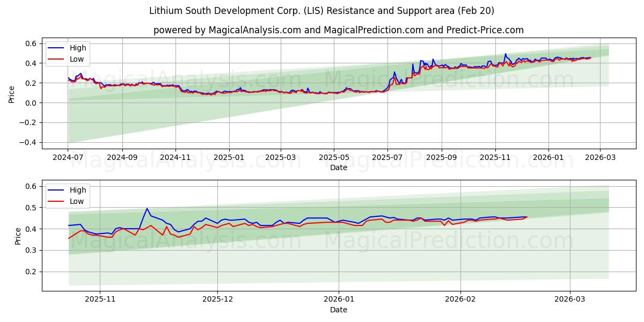This screenshot has height=322, width=644.
Task: Click the '2026-01' x-axis label of top chart
Action: 548,158
